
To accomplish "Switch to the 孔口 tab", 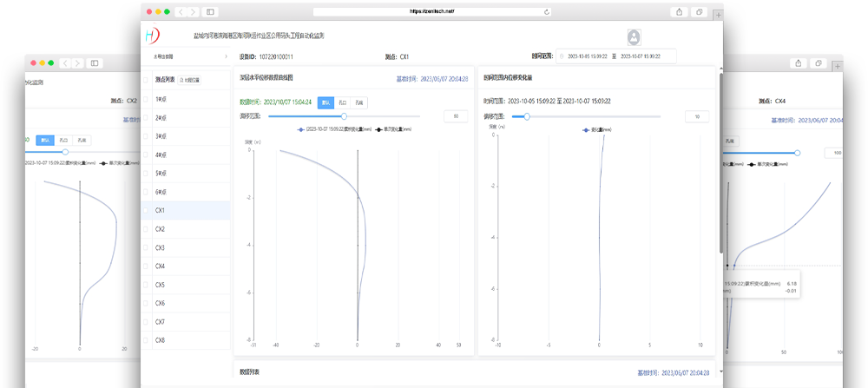I will pos(343,102).
